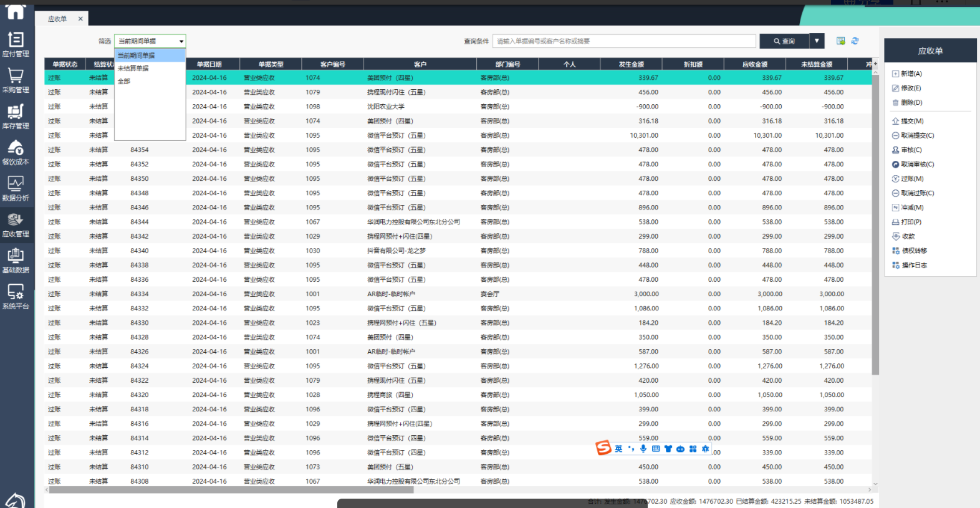Open the 数据分析 chart module

point(16,188)
